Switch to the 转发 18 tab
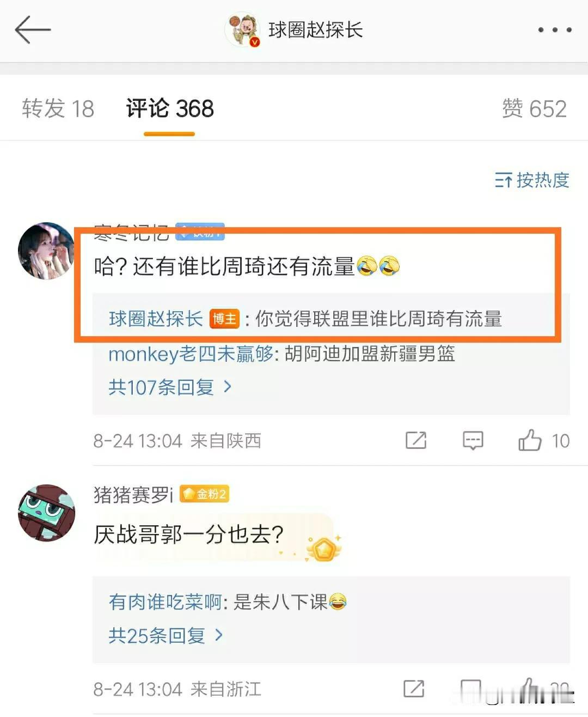The height and width of the screenshot is (717, 588). pos(58,108)
